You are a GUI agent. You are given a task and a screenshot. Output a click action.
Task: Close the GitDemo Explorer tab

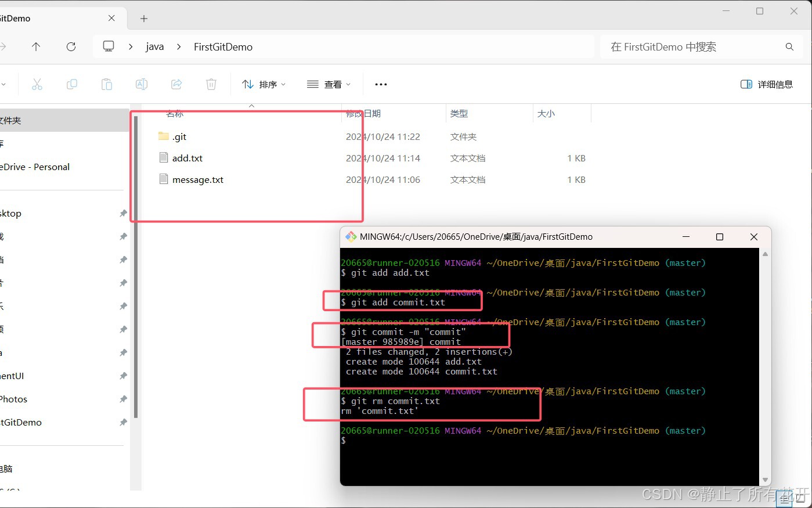tap(111, 18)
